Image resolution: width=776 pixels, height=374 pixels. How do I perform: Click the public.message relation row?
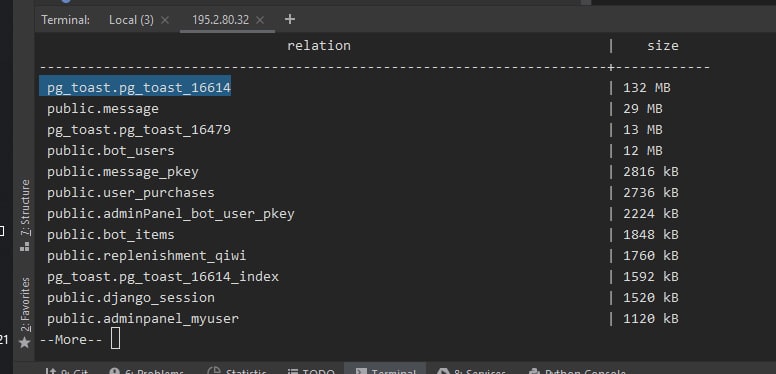pyautogui.click(x=103, y=109)
